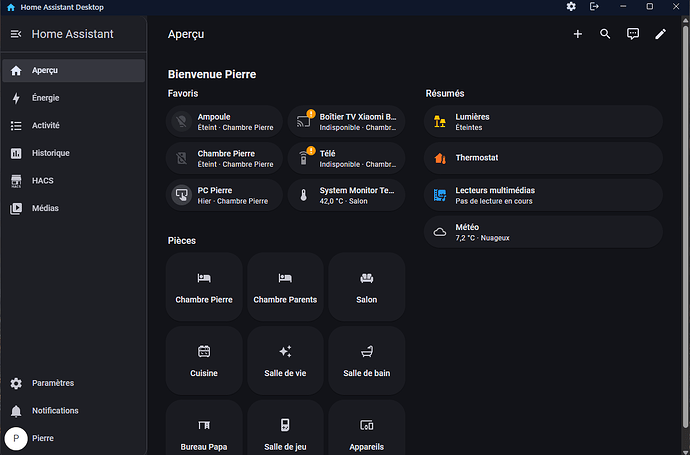This screenshot has height=455, width=690.
Task: Click the logout icon in title bar
Action: point(594,7)
